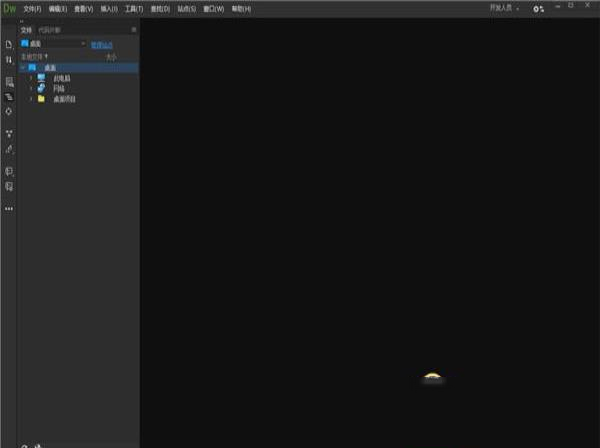
Task: Open the 文件(F) menu
Action: [x=32, y=9]
